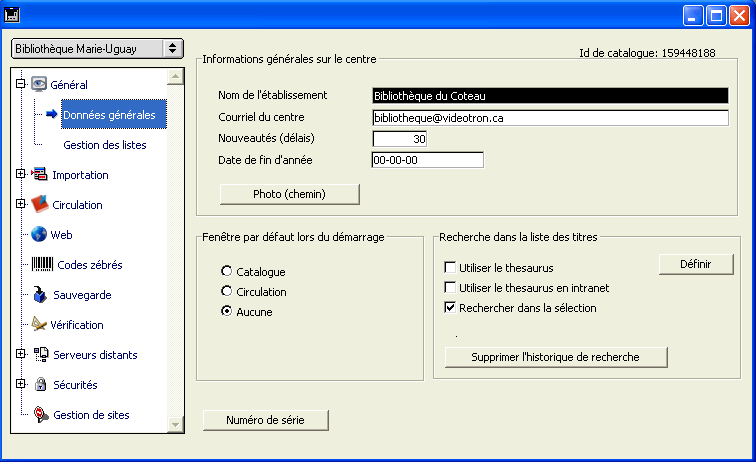Enable Utiliser le thesaurus checkbox

point(450,268)
